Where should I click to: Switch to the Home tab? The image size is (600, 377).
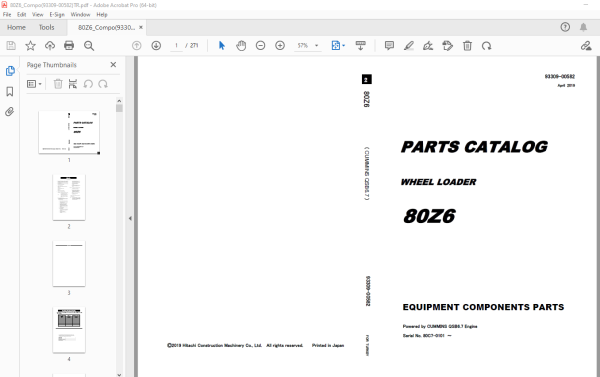[16, 28]
